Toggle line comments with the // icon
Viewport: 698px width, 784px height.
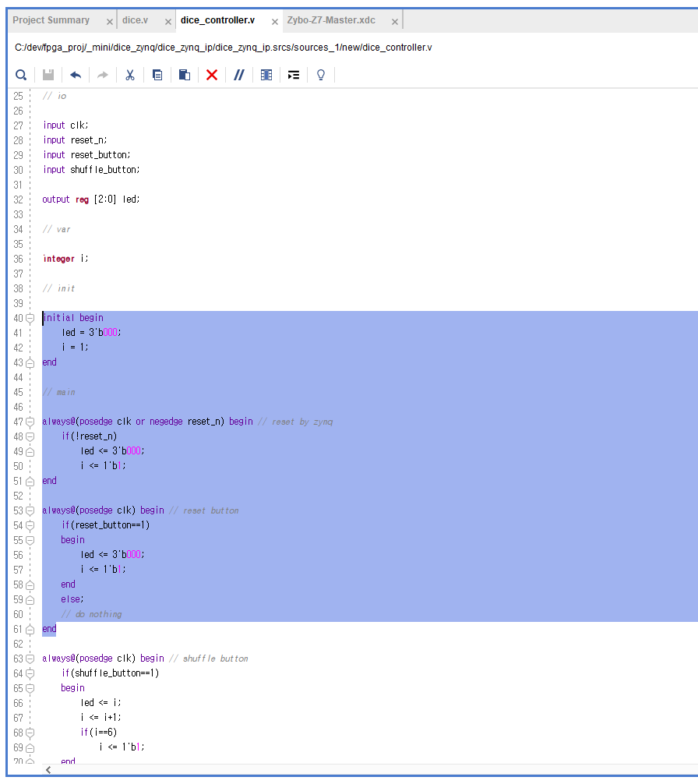239,75
